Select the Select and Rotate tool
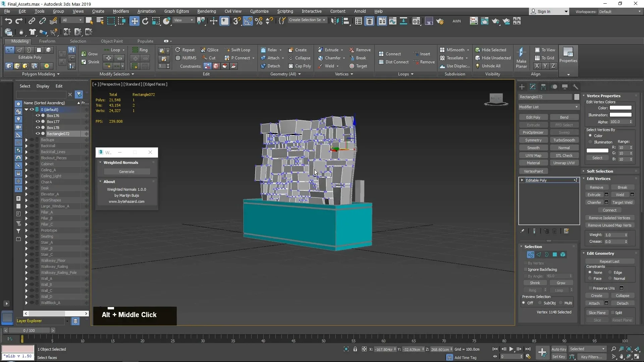 tap(145, 21)
